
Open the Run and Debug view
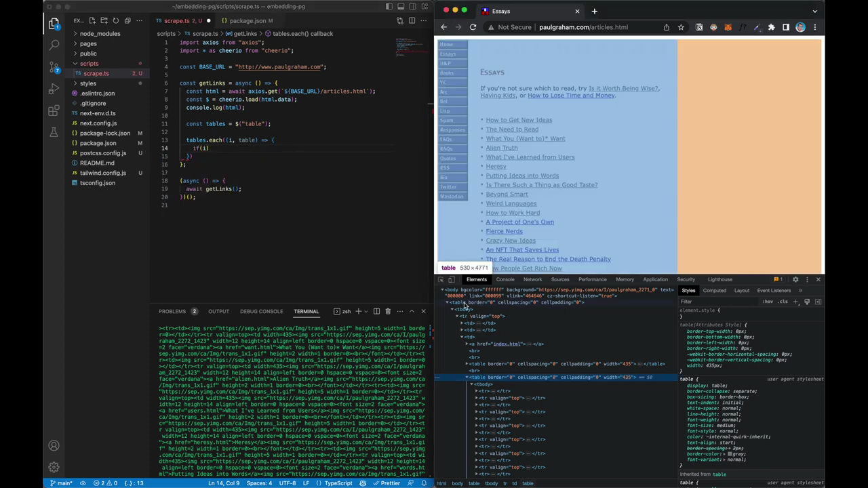(x=54, y=89)
